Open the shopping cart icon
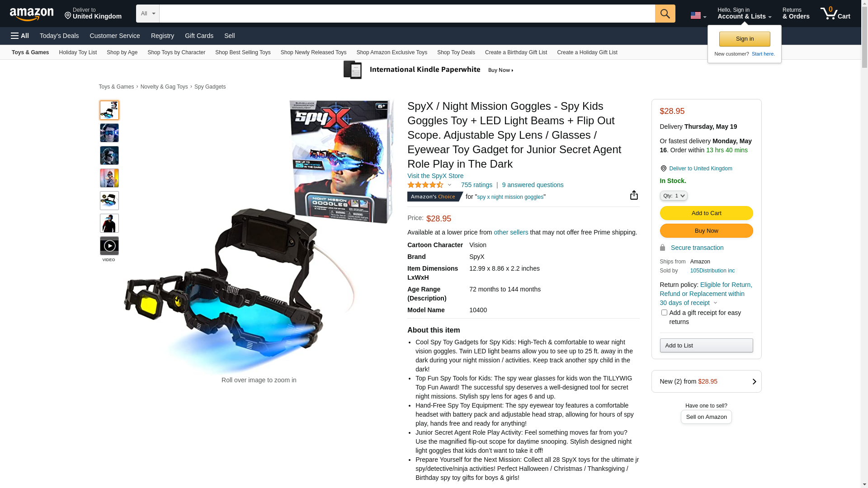 835,14
